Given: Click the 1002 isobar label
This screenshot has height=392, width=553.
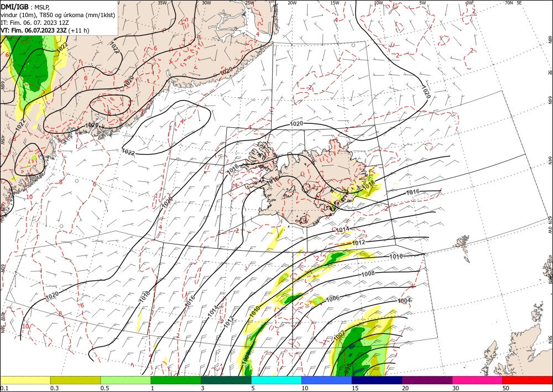Looking at the screenshot, I should click(x=340, y=335).
